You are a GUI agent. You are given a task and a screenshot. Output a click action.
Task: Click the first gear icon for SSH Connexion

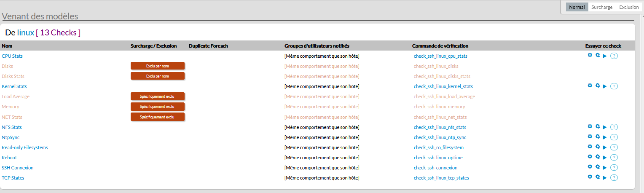tap(590, 167)
